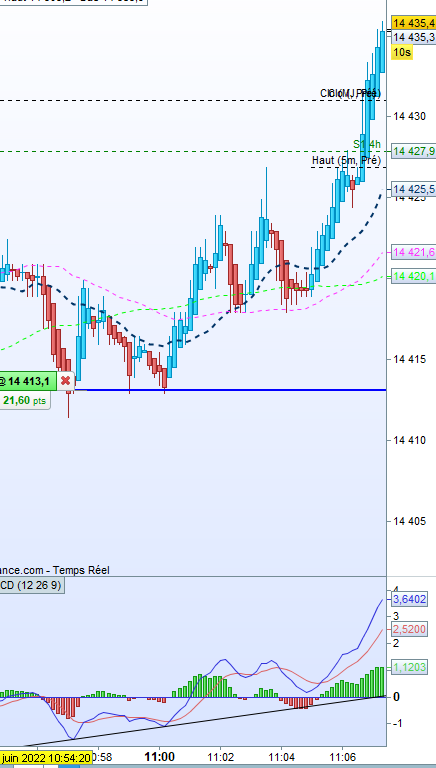
Task: Click the 14 430 price axis label
Action: pos(409,116)
